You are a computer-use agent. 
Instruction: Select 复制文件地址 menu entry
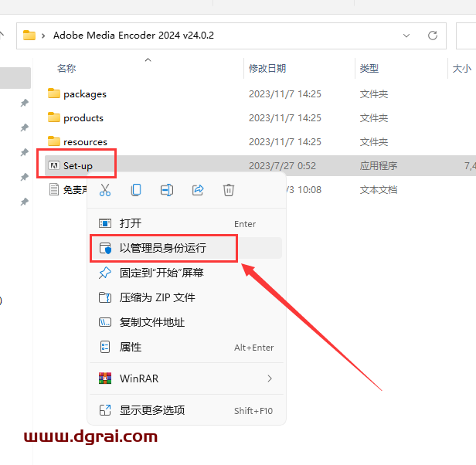(x=186, y=322)
